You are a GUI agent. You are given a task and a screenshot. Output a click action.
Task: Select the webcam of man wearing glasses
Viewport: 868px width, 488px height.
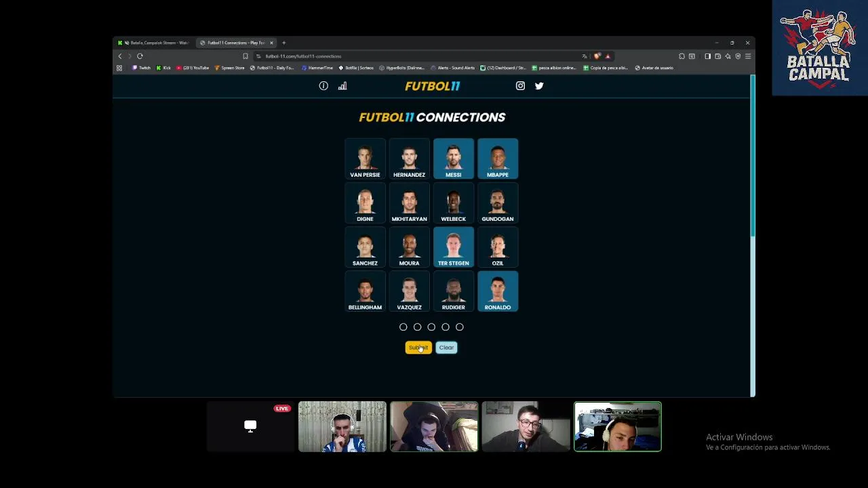pyautogui.click(x=526, y=426)
